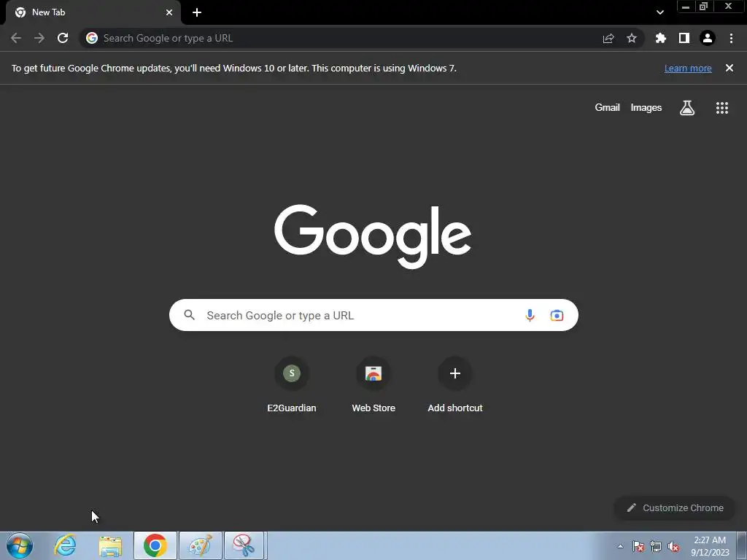
Task: Click the forward navigation arrow
Action: 39,38
